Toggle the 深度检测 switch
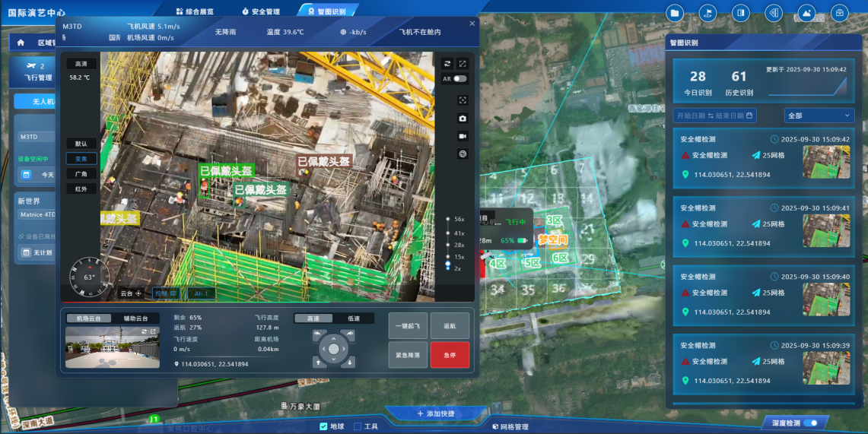This screenshot has width=868, height=434. point(811,423)
